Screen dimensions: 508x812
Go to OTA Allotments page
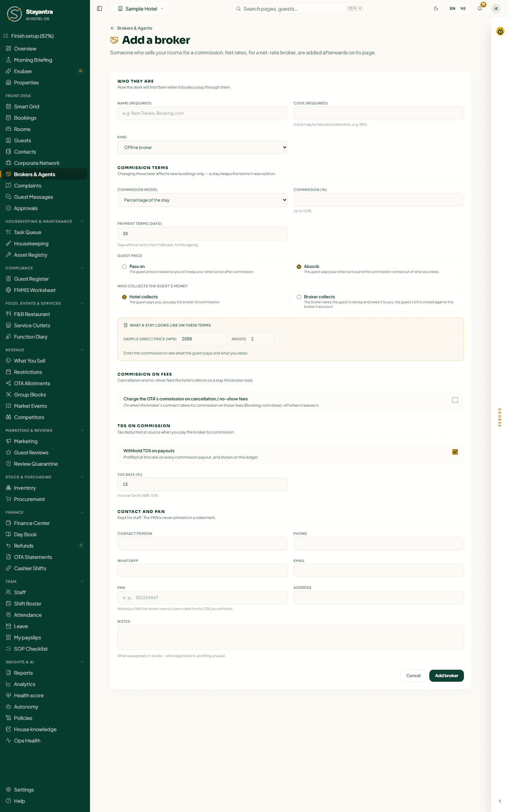pyautogui.click(x=45, y=383)
